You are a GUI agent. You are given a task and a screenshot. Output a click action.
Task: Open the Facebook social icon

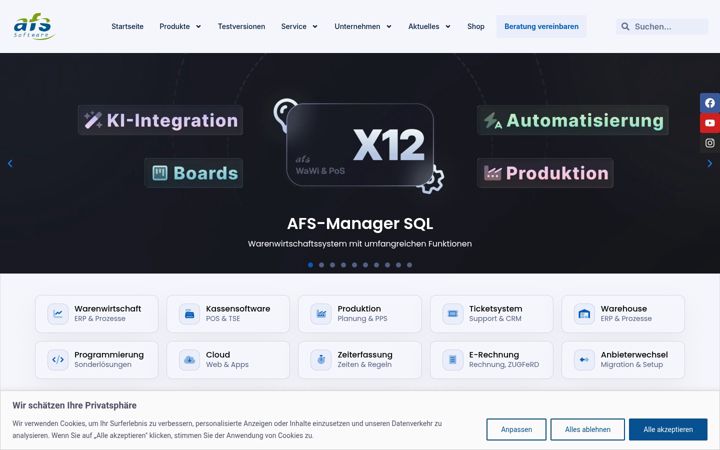[x=709, y=103]
